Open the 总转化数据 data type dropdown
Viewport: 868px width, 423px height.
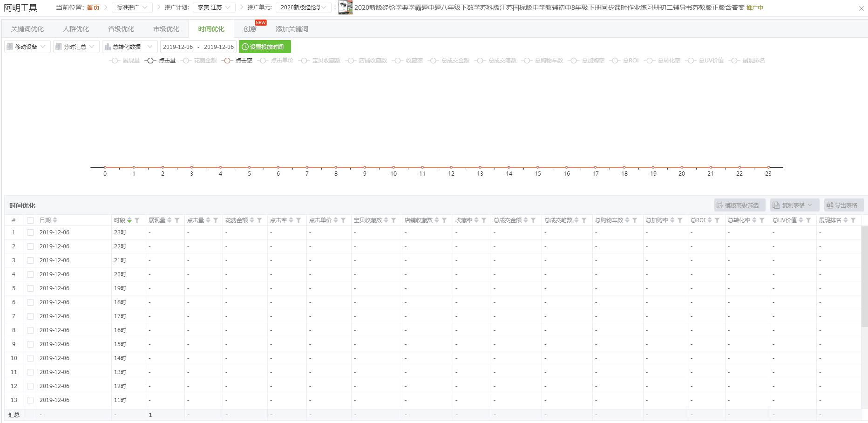pyautogui.click(x=129, y=47)
